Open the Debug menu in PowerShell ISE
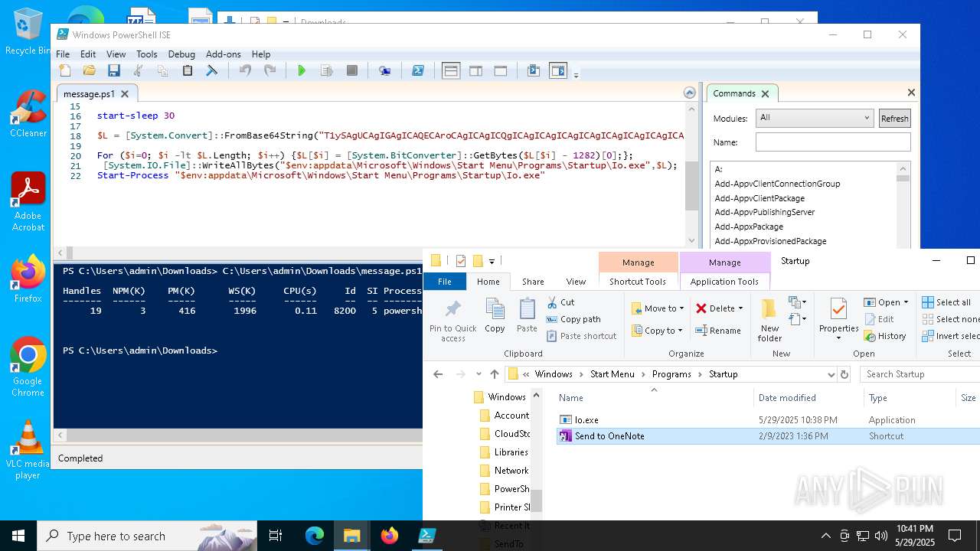Screen dimensions: 980x551 181,54
